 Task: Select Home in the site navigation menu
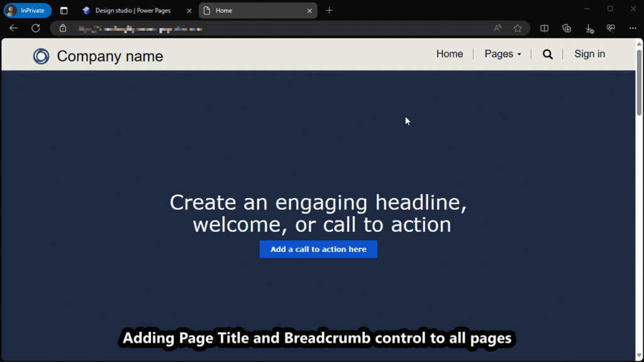(449, 54)
